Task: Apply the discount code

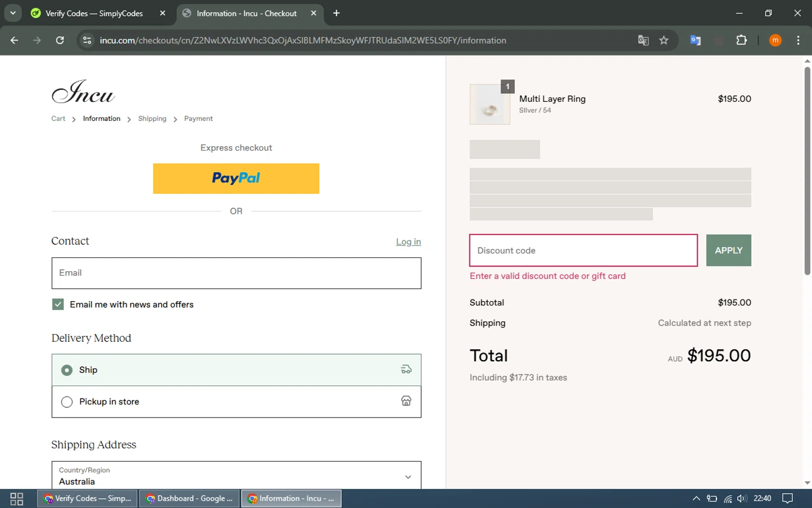Action: coord(729,250)
